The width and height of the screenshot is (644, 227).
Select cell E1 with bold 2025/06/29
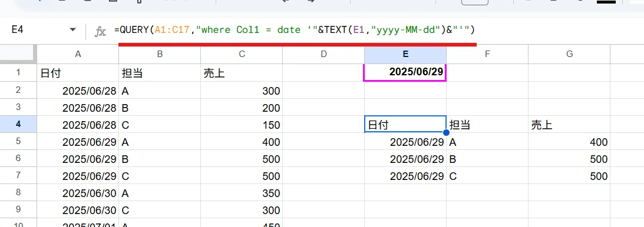point(405,72)
